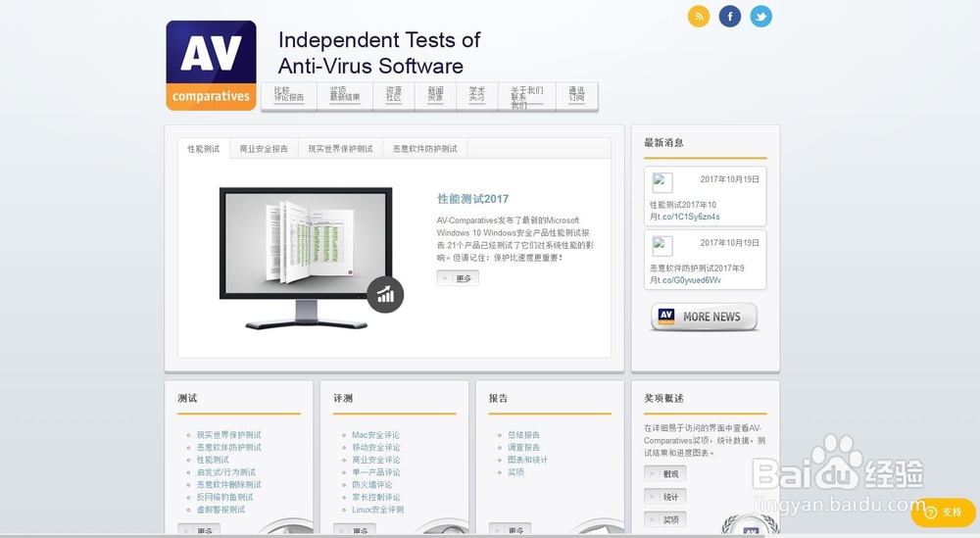
Task: Open 启发式/行为测试 link
Action: point(225,472)
